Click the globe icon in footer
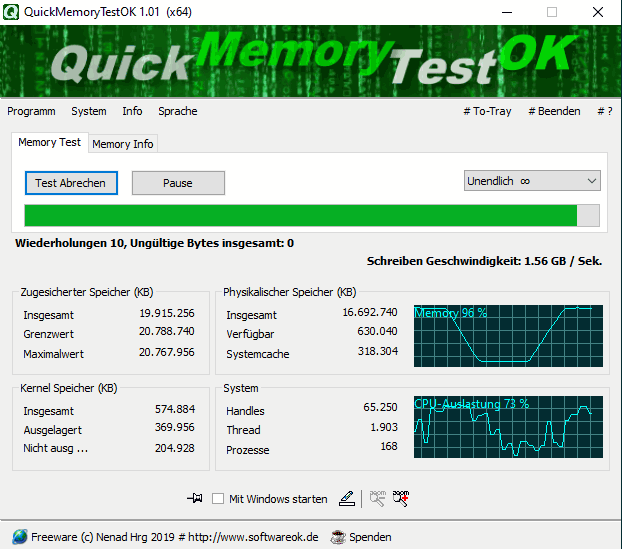This screenshot has height=549, width=622. tap(20, 537)
